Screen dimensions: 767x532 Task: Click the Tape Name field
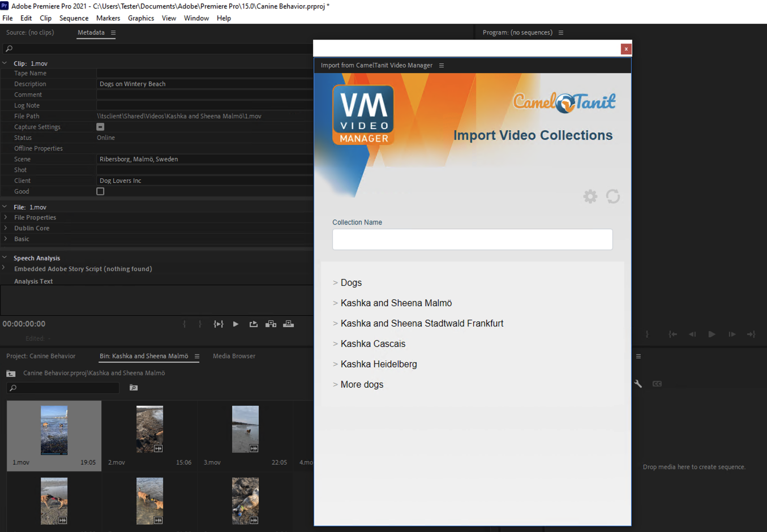[x=204, y=73]
